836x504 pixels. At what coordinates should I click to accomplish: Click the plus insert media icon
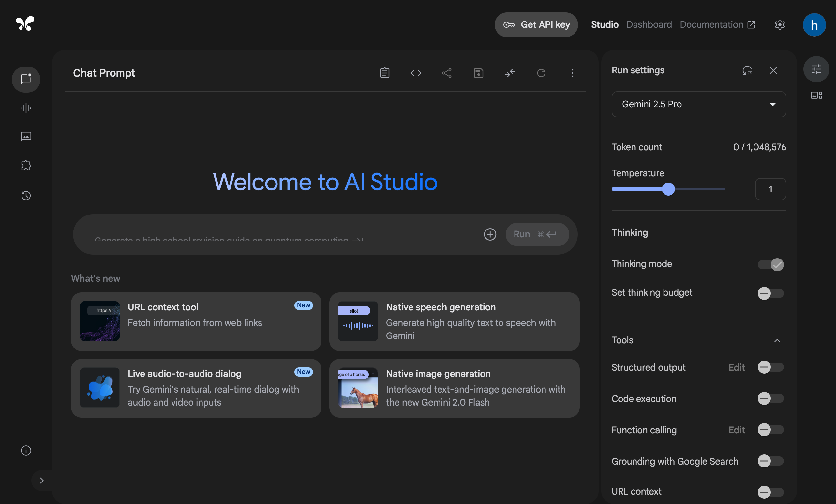490,234
